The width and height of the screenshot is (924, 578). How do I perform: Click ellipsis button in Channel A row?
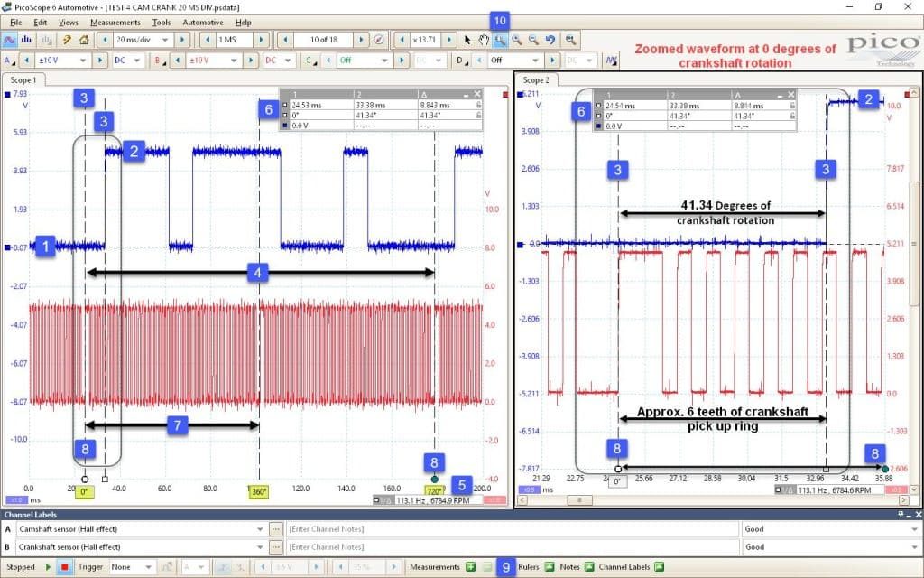275,529
